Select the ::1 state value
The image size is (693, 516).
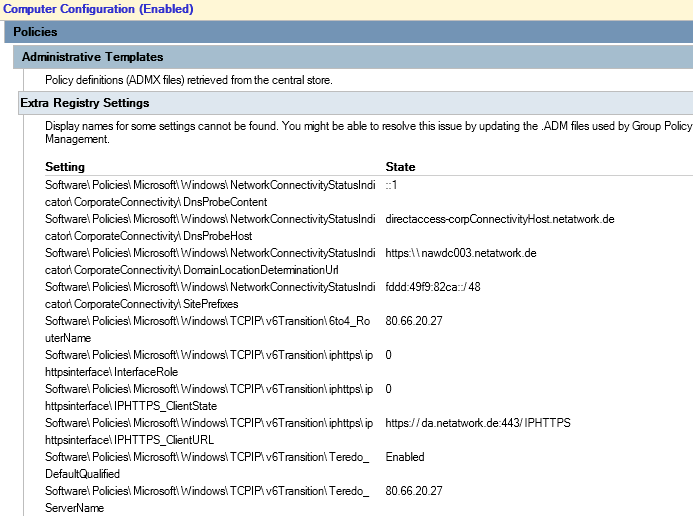click(391, 185)
